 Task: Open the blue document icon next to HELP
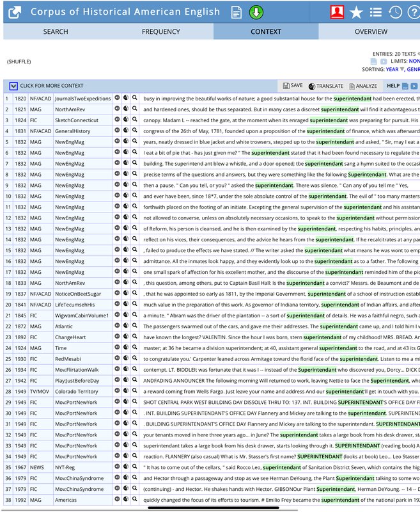pos(405,86)
